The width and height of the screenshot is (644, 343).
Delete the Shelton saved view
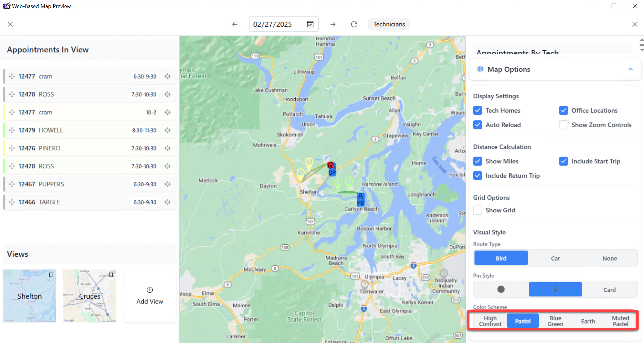point(51,274)
